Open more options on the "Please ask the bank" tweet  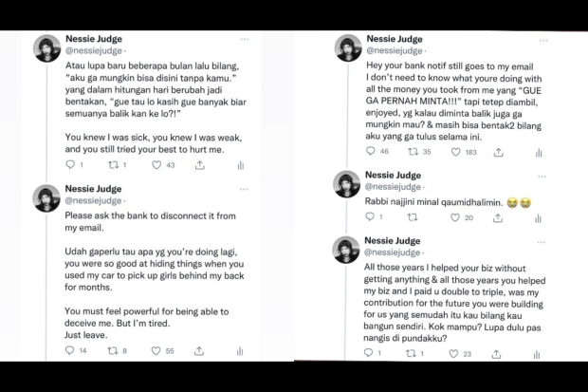tap(245, 188)
